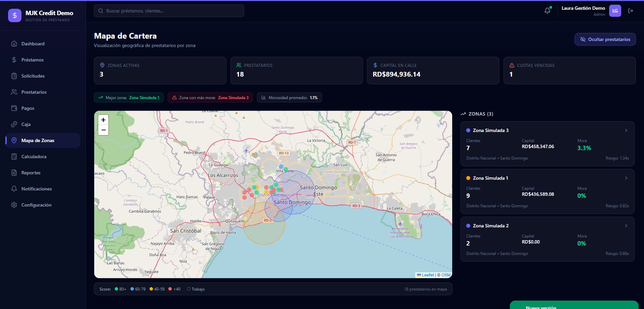Click the Calculadora icon in sidebar
This screenshot has height=309, width=644.
pyautogui.click(x=14, y=157)
